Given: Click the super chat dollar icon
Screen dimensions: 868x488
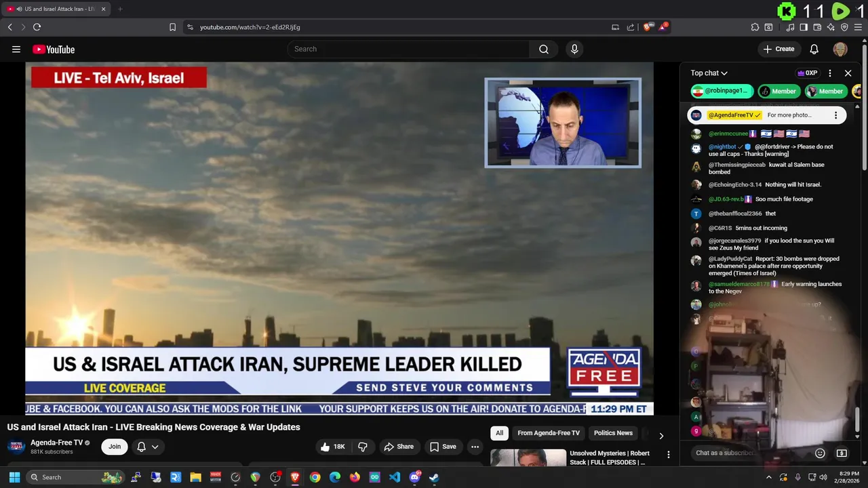Looking at the screenshot, I should click(842, 453).
